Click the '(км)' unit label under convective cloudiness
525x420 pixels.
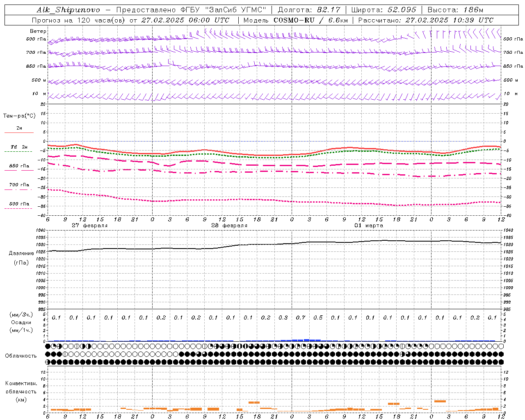coord(21,399)
